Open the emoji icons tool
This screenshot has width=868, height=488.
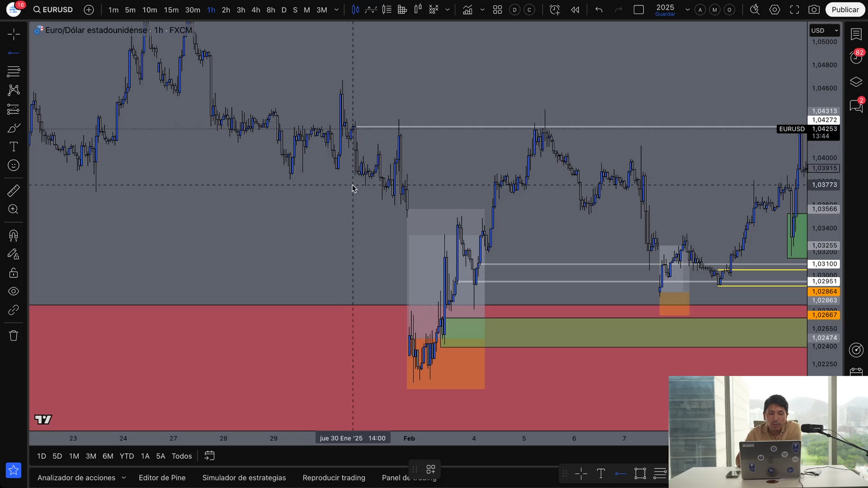click(13, 166)
